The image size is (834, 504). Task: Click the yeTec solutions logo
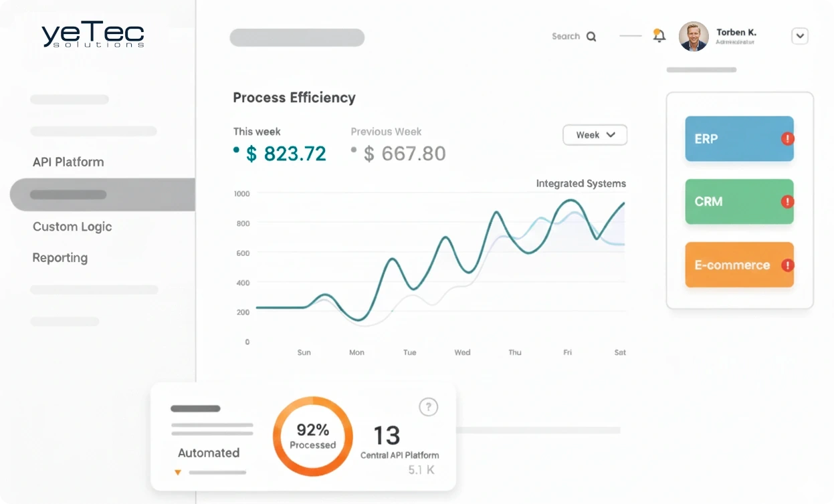pos(92,35)
